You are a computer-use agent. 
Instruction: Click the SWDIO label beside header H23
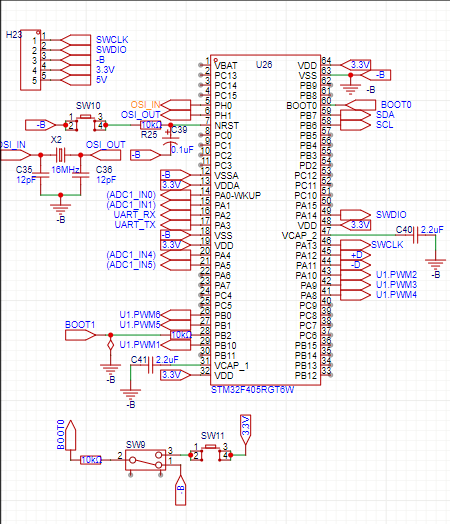pyautogui.click(x=111, y=50)
